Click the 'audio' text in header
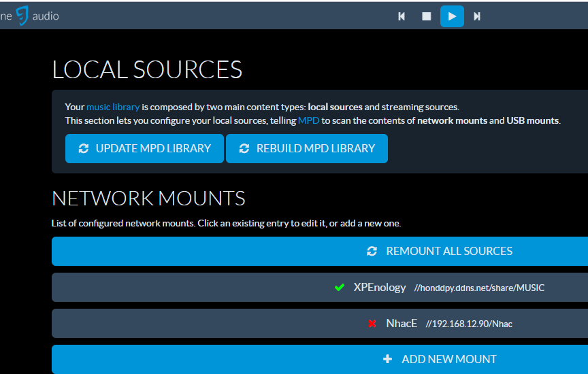The height and width of the screenshot is (374, 588). tap(46, 16)
